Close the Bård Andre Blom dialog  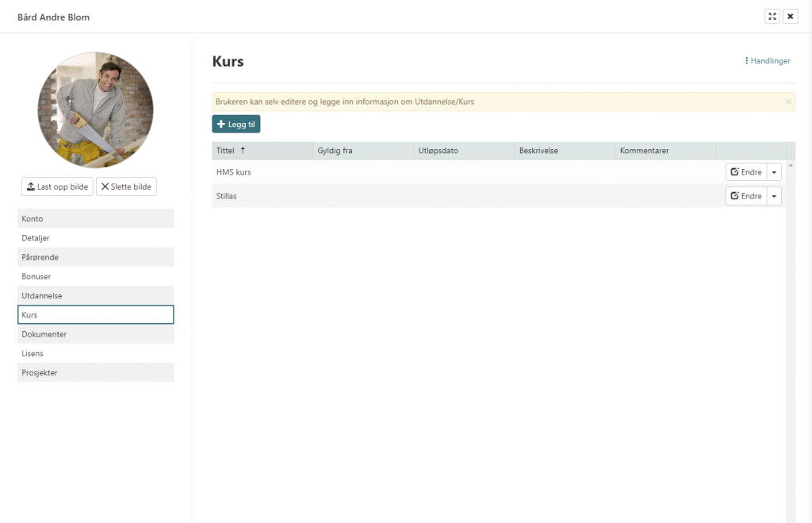tap(790, 17)
